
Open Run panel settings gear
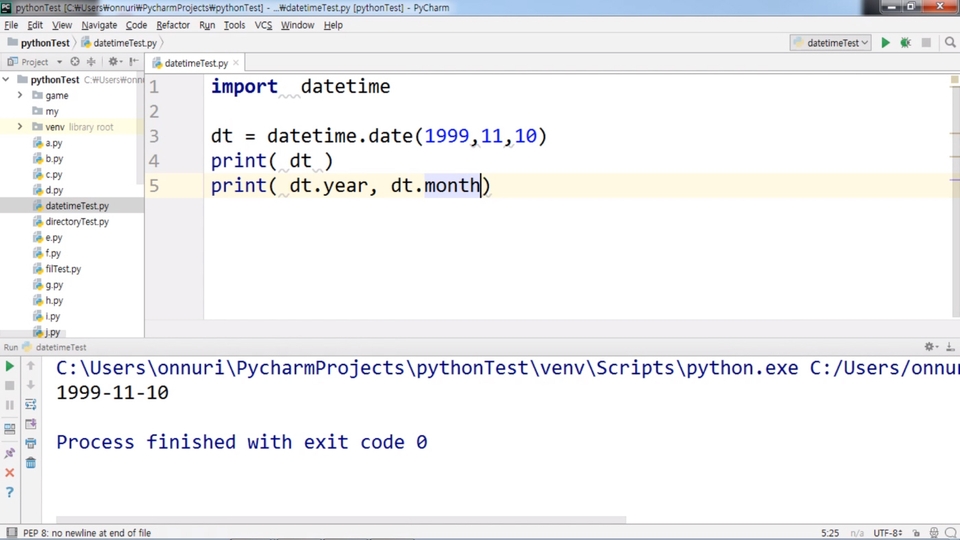(x=931, y=347)
